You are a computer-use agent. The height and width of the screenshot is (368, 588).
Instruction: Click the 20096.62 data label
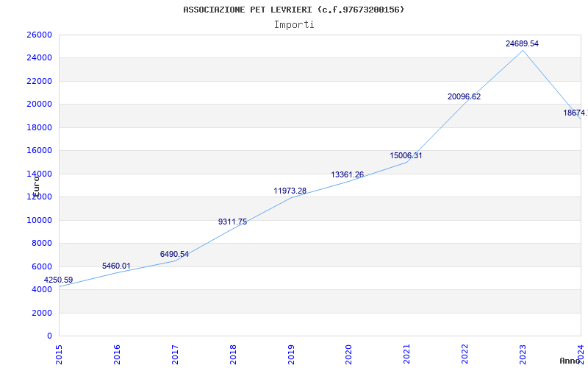(464, 96)
